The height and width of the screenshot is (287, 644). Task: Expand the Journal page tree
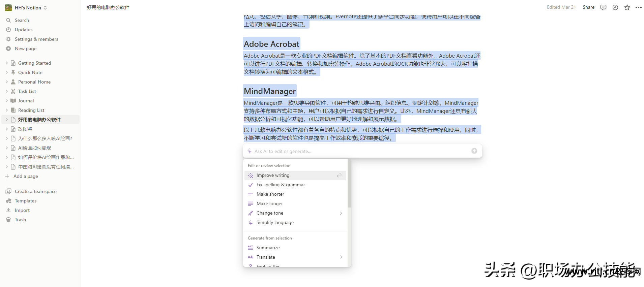coord(6,101)
